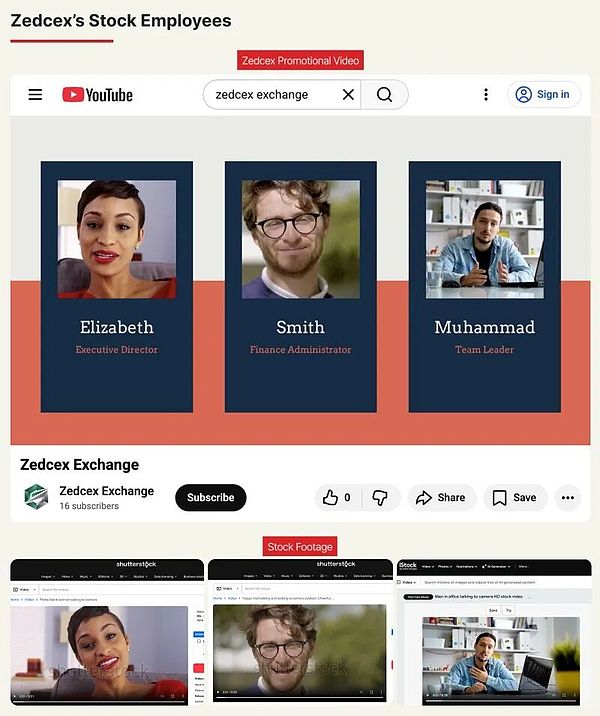Go to the YouTube logo home

(x=97, y=95)
